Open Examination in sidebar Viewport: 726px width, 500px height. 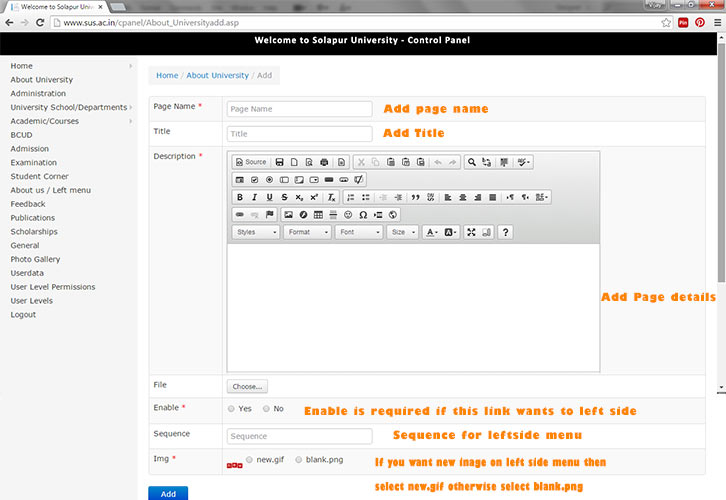pos(34,162)
